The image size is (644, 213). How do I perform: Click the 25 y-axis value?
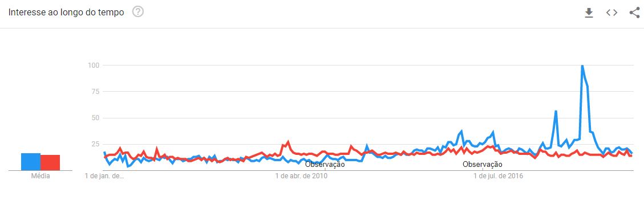click(96, 144)
